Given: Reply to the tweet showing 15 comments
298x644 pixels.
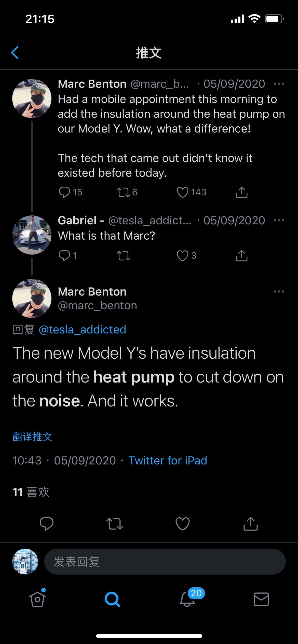Looking at the screenshot, I should click(x=64, y=192).
